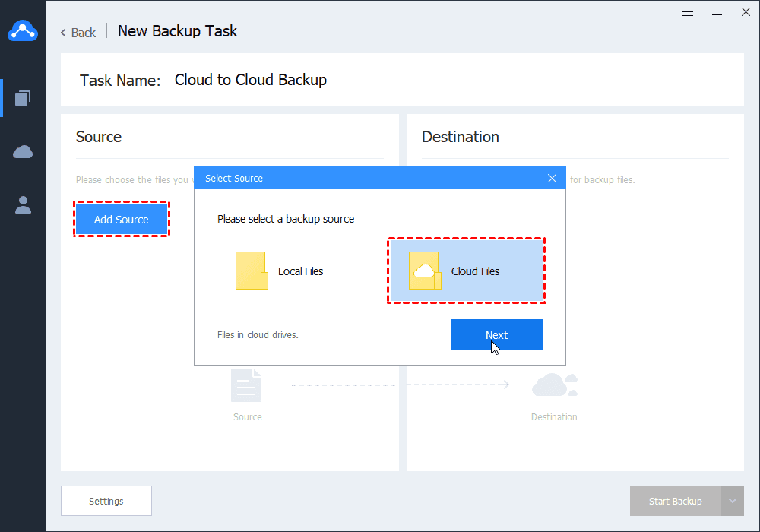Expand the Start Backup dropdown arrow

pyautogui.click(x=733, y=501)
